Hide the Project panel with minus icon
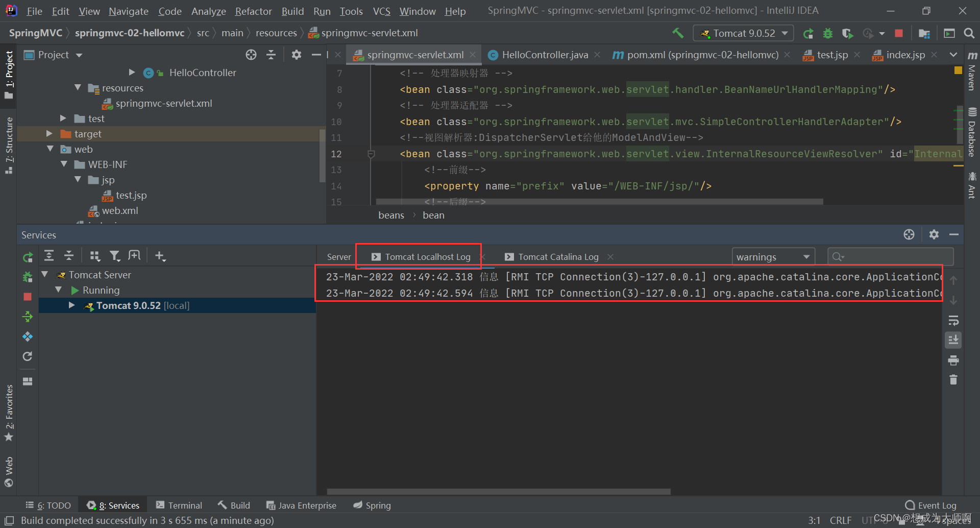 pos(316,55)
